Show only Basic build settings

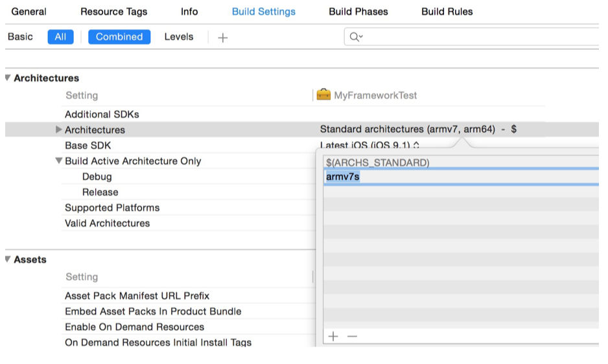click(x=20, y=37)
